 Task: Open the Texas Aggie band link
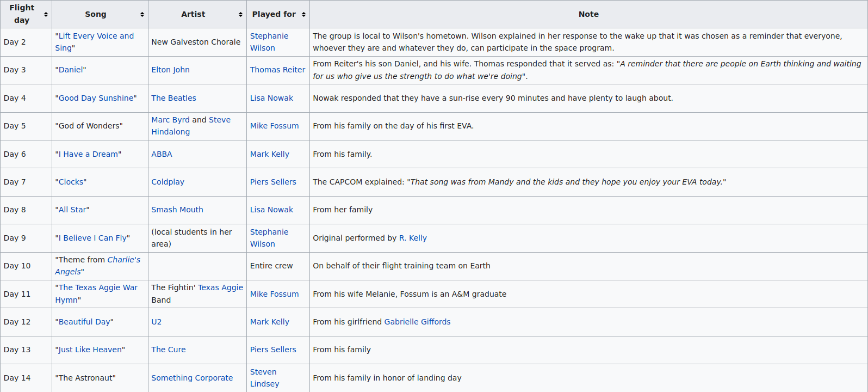[x=220, y=287]
